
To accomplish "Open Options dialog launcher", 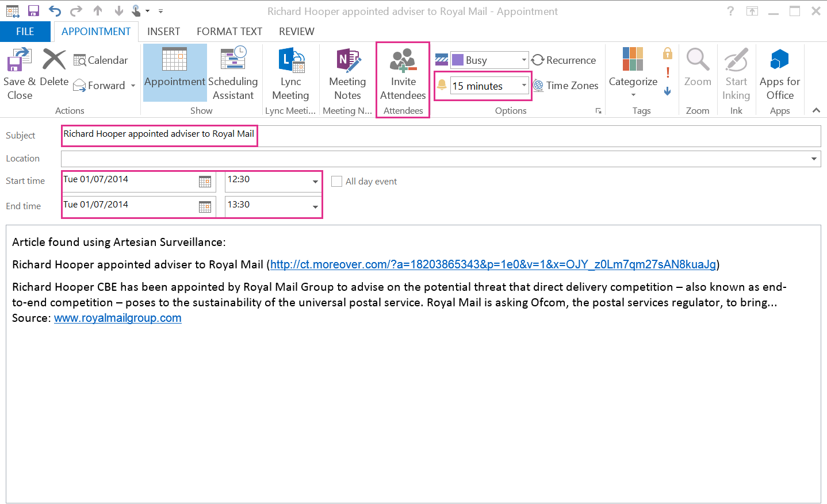I will 599,111.
